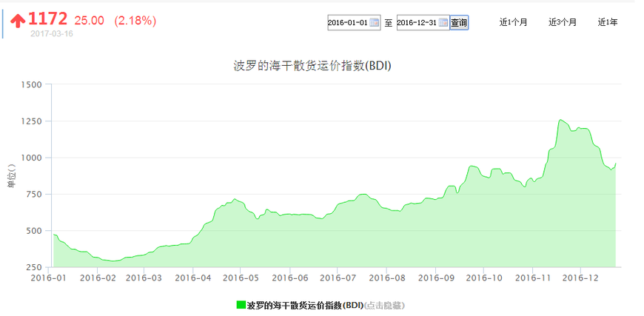
Task: Click the 2017-03-16 date label
Action: (x=52, y=34)
